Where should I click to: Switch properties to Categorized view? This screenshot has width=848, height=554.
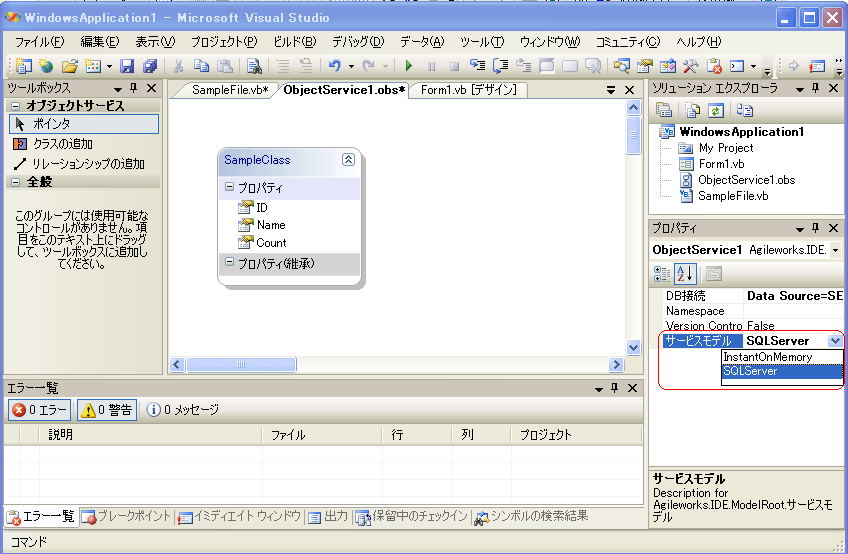pyautogui.click(x=662, y=274)
